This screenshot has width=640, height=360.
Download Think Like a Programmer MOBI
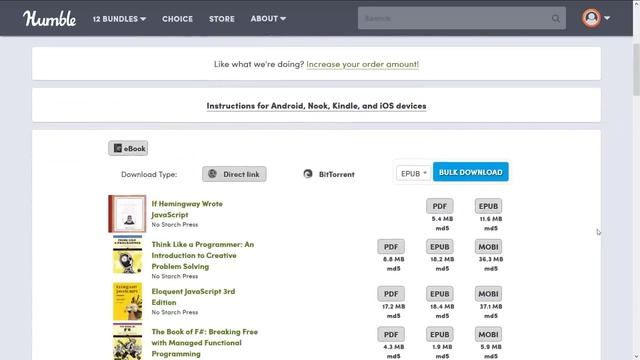point(488,247)
